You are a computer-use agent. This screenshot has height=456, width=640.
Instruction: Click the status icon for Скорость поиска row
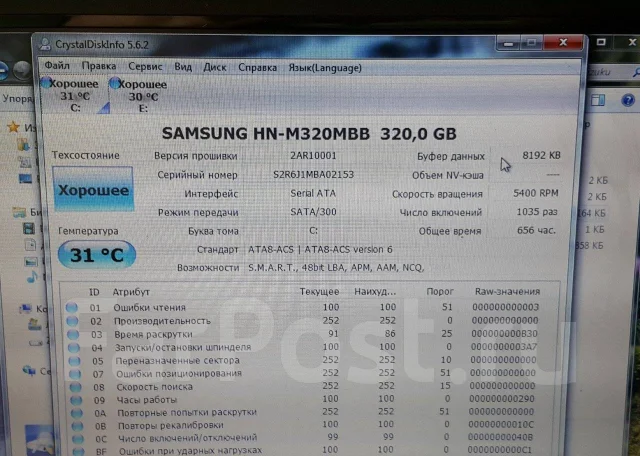(x=76, y=387)
